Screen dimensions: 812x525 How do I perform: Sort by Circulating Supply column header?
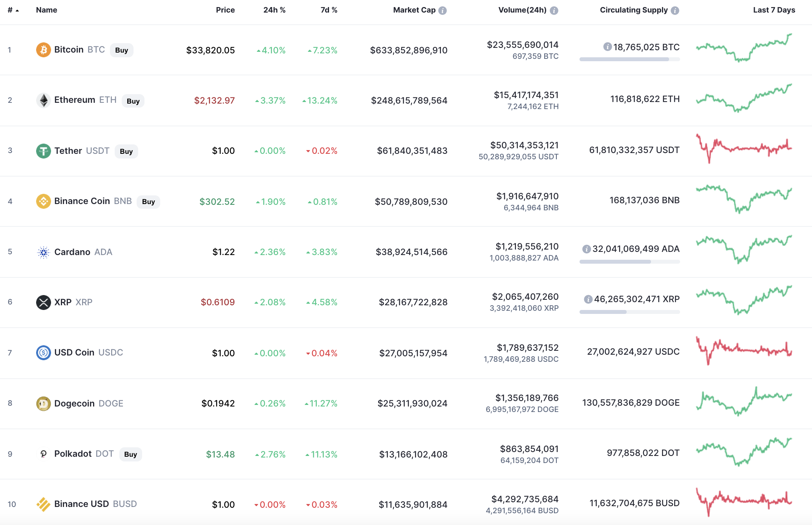pyautogui.click(x=634, y=10)
